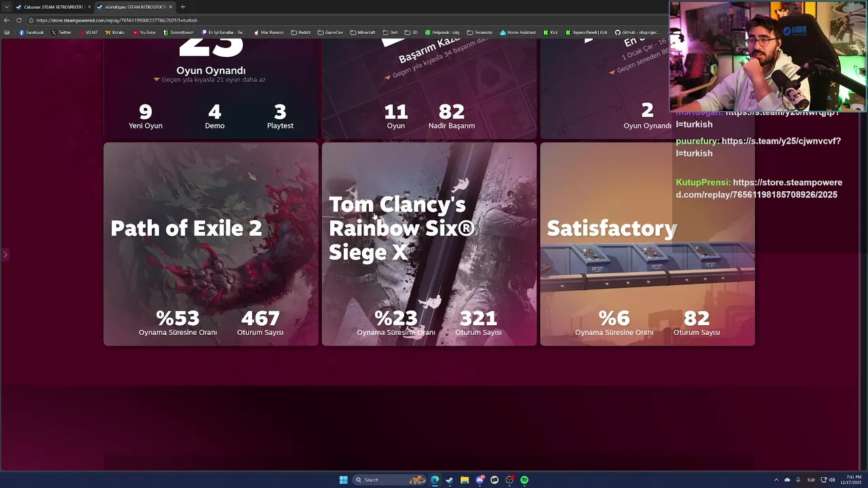This screenshot has width=868, height=488.
Task: Open Discord from the taskbar
Action: tap(479, 480)
